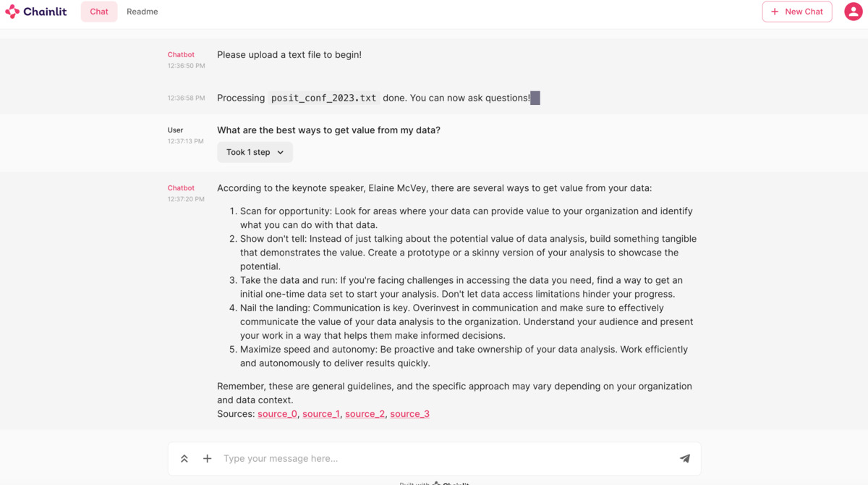The height and width of the screenshot is (485, 868).
Task: Switch to the Readme tab
Action: tap(142, 11)
